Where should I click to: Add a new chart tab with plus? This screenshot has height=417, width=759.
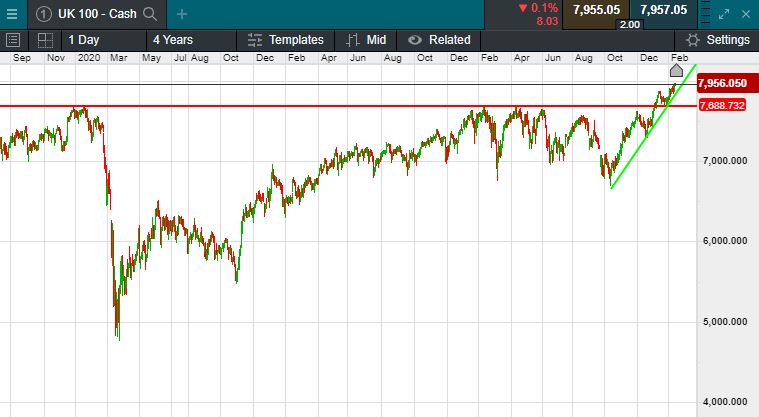(x=182, y=15)
